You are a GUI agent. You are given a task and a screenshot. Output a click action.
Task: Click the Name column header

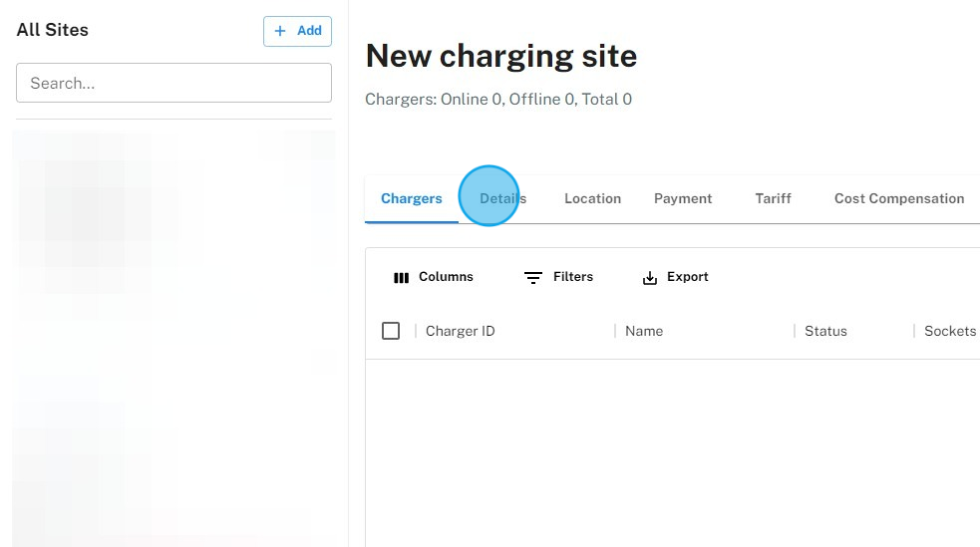[x=644, y=331]
